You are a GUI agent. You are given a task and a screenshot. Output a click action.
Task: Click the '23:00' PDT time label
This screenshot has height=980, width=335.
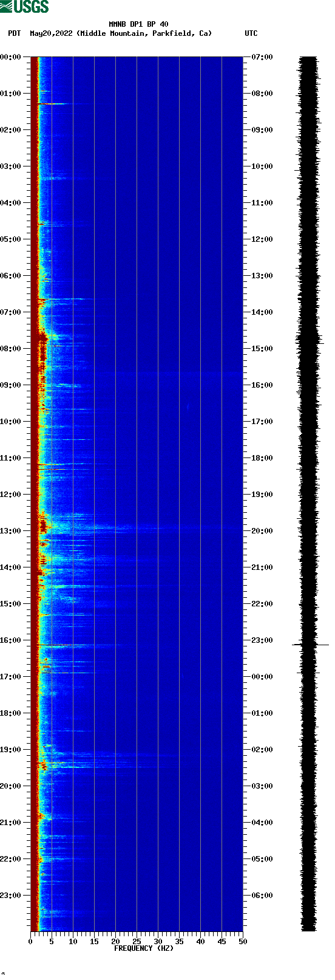point(11,896)
